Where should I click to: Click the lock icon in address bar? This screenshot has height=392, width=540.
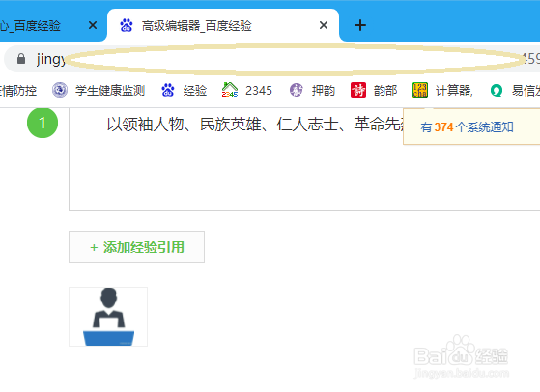[x=21, y=59]
